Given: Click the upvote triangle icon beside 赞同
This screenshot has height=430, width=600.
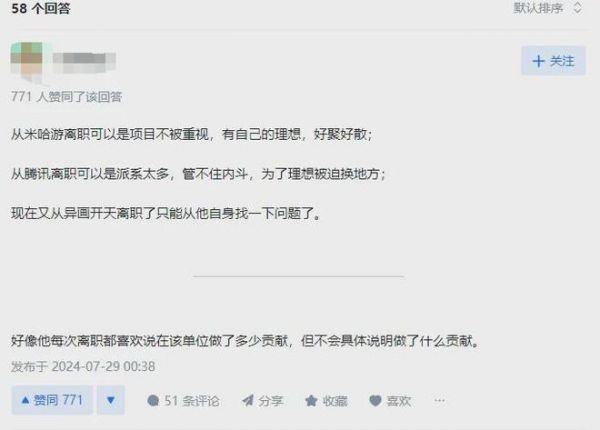Looking at the screenshot, I should tap(25, 400).
